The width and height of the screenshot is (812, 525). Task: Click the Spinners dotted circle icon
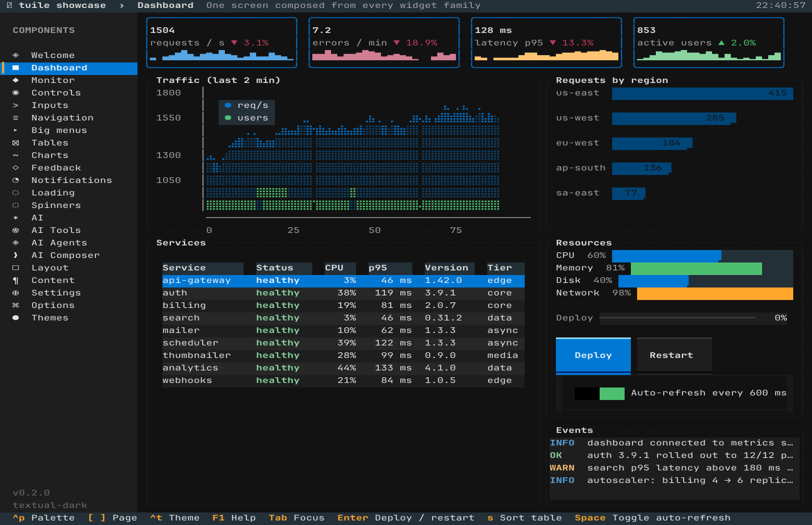(x=16, y=205)
